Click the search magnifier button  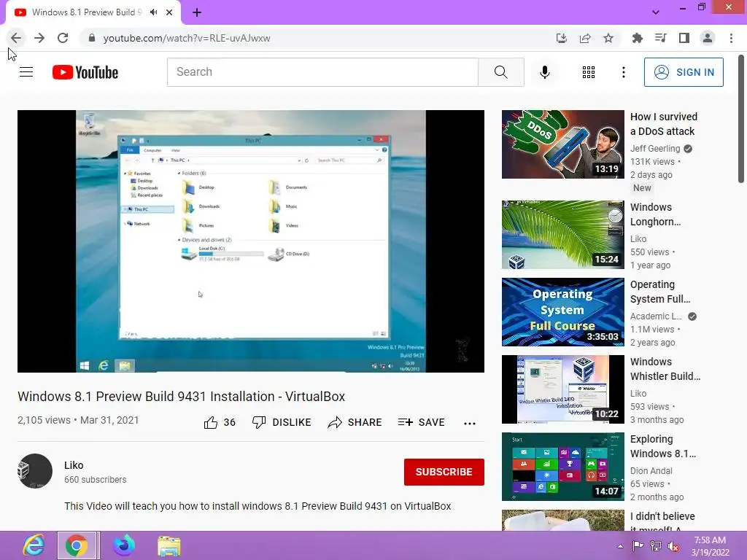tap(500, 72)
